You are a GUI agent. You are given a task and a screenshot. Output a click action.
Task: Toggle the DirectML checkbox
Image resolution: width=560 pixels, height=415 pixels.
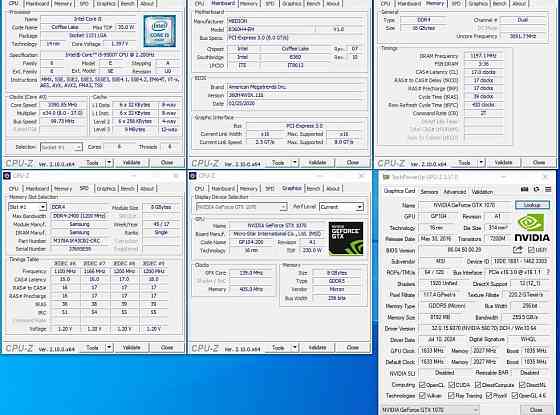(522, 385)
